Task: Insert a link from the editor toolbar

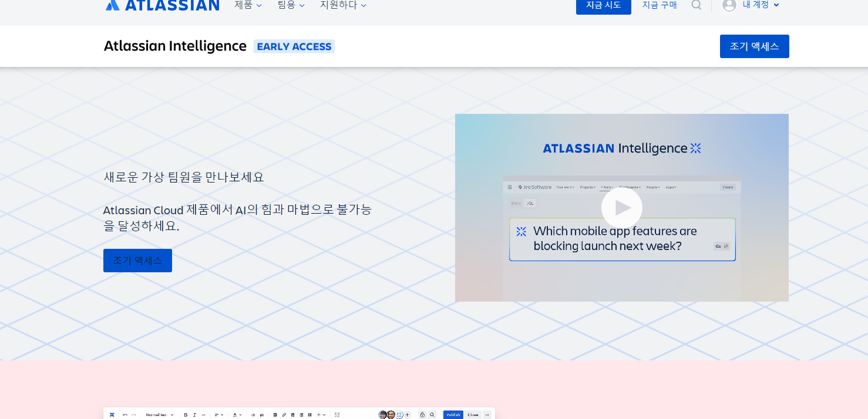Action: coord(284,415)
